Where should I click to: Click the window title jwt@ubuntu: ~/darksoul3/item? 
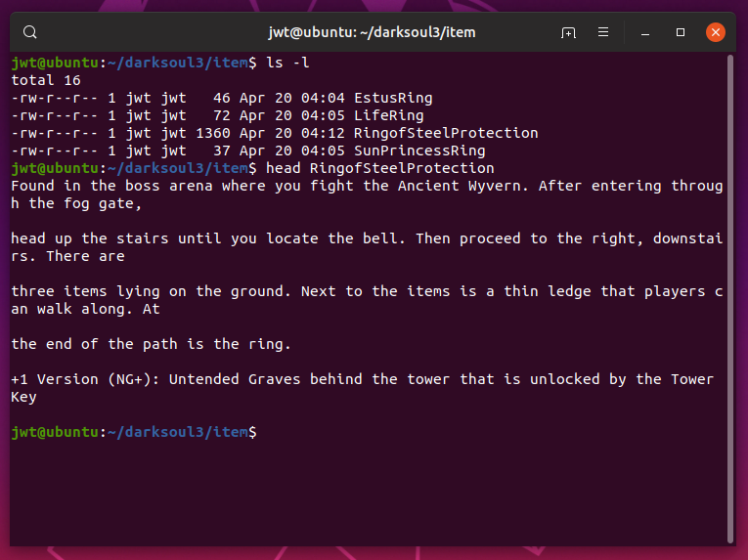[372, 32]
